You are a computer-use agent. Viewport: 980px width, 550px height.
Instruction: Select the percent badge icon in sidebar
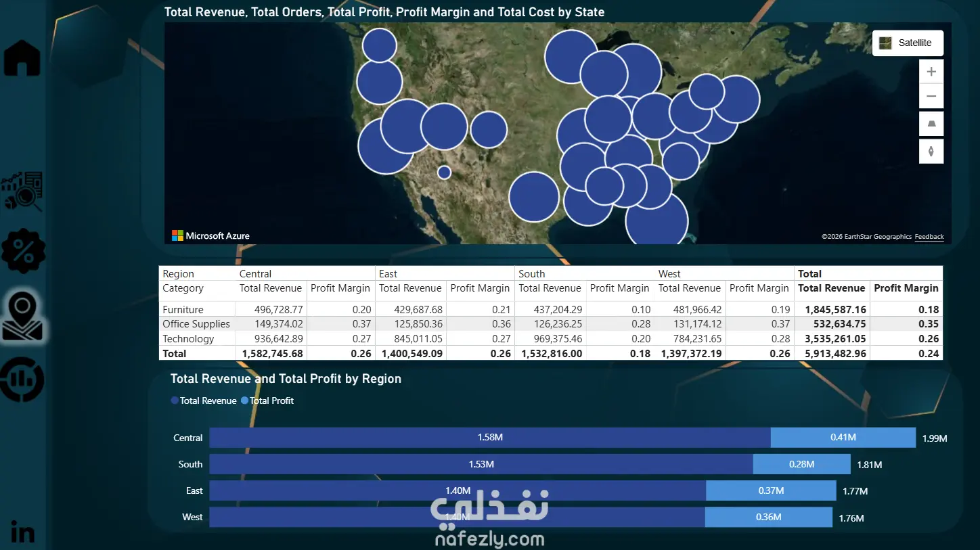click(x=24, y=251)
